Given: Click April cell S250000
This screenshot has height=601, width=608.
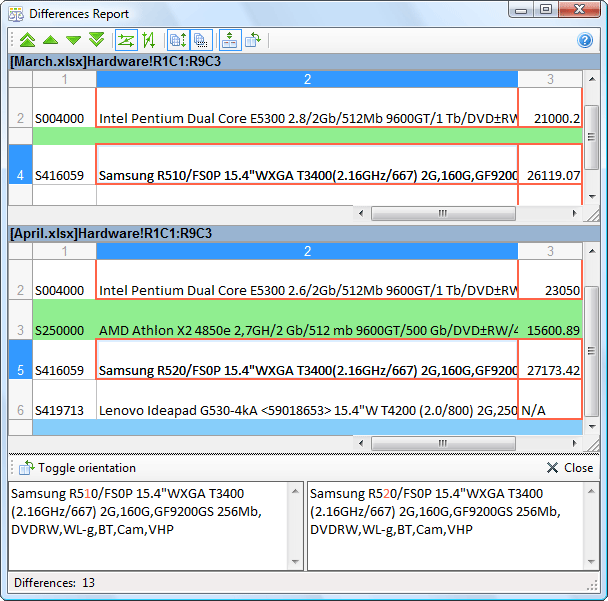Looking at the screenshot, I should tap(64, 319).
